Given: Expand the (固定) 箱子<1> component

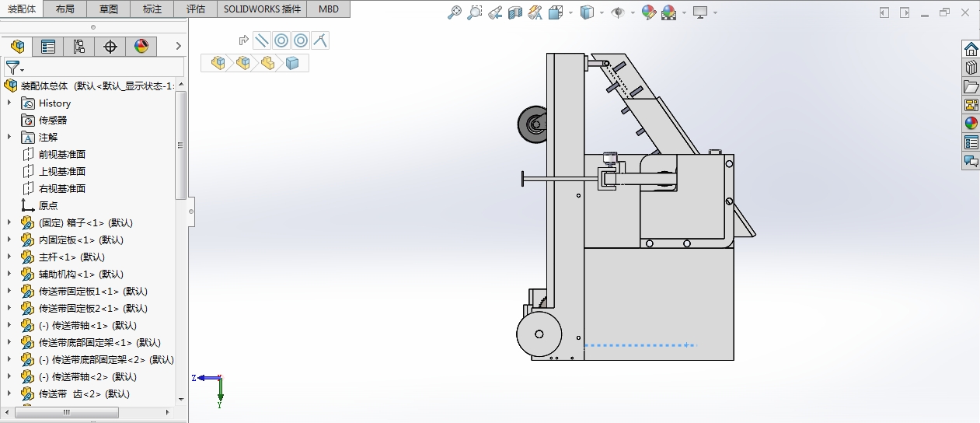Looking at the screenshot, I should [x=9, y=222].
